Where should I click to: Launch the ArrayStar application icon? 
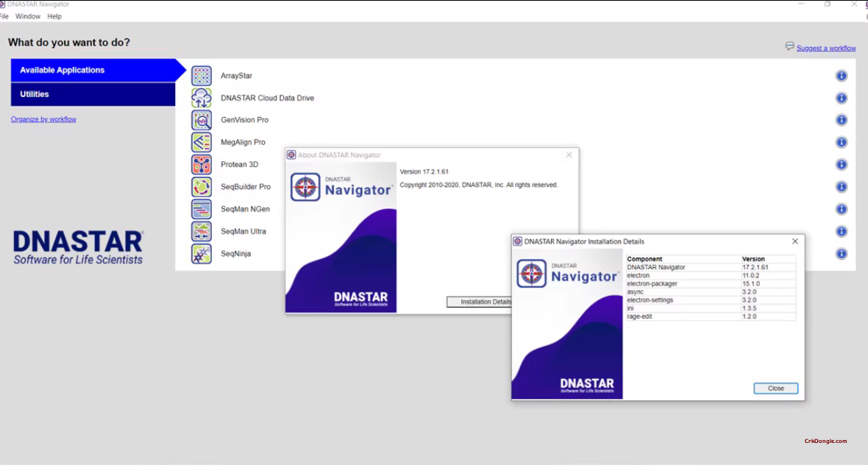(202, 76)
